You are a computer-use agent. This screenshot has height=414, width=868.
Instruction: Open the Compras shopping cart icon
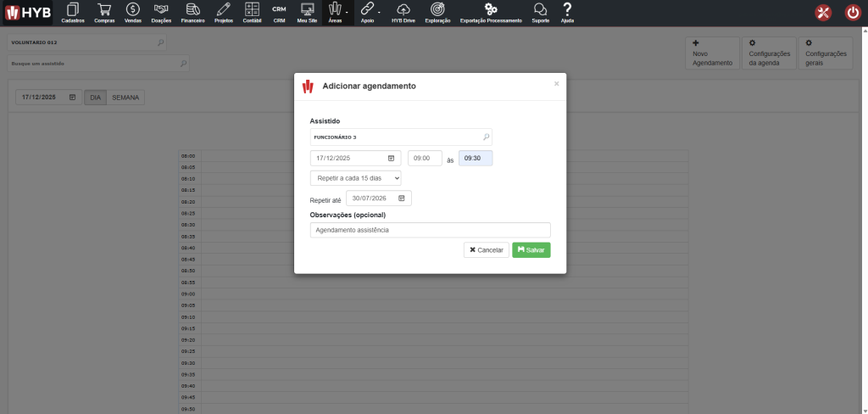coord(104,10)
